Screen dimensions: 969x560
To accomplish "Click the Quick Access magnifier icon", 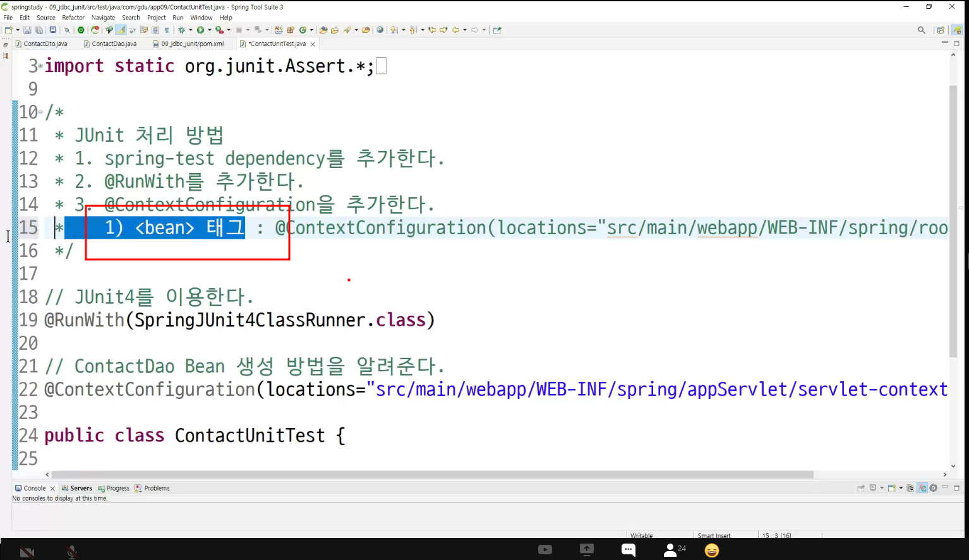I will [x=921, y=30].
